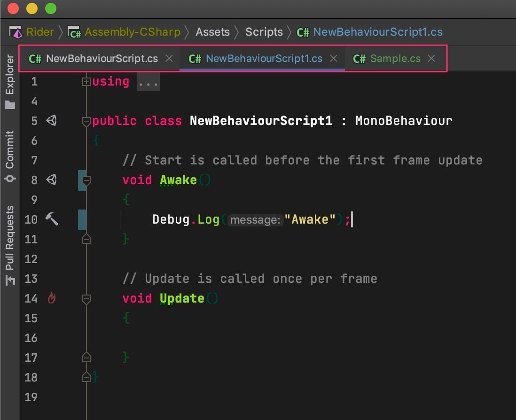This screenshot has width=516, height=420.
Task: Click the C# icon on the Sample.cs tab
Action: click(x=360, y=58)
